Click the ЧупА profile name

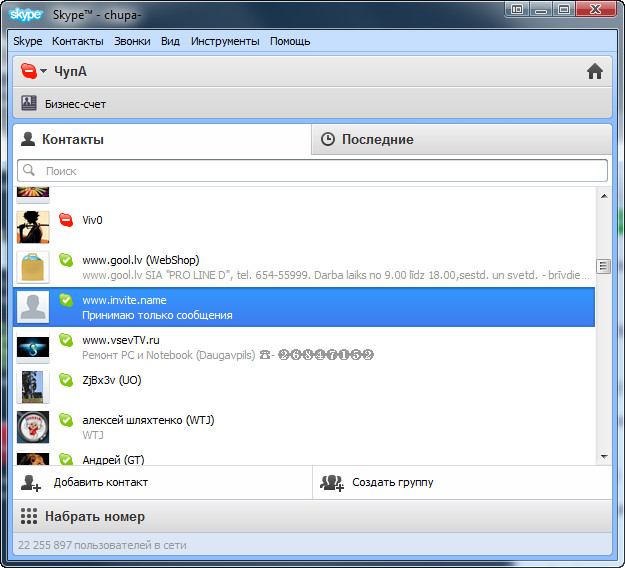click(x=70, y=71)
